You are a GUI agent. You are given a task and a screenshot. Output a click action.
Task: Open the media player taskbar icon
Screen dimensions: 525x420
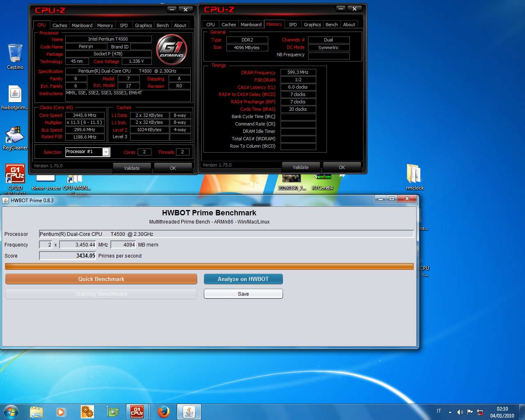62,412
